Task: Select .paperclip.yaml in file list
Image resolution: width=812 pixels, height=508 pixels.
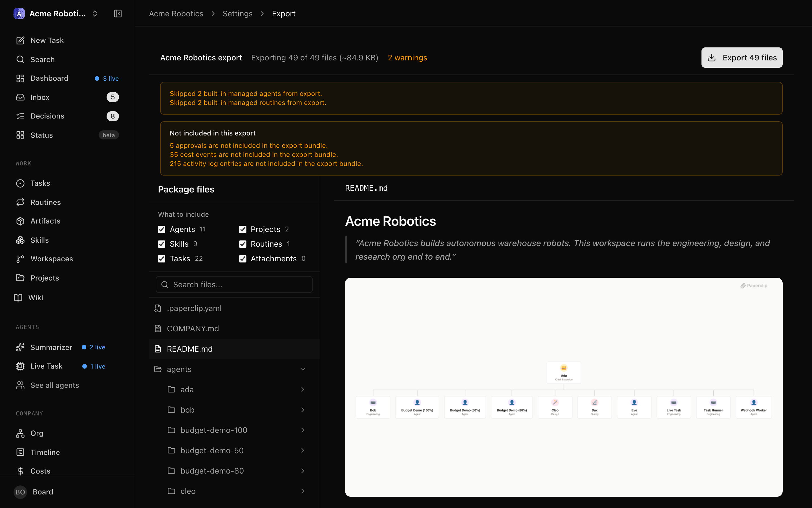Action: pos(234,308)
